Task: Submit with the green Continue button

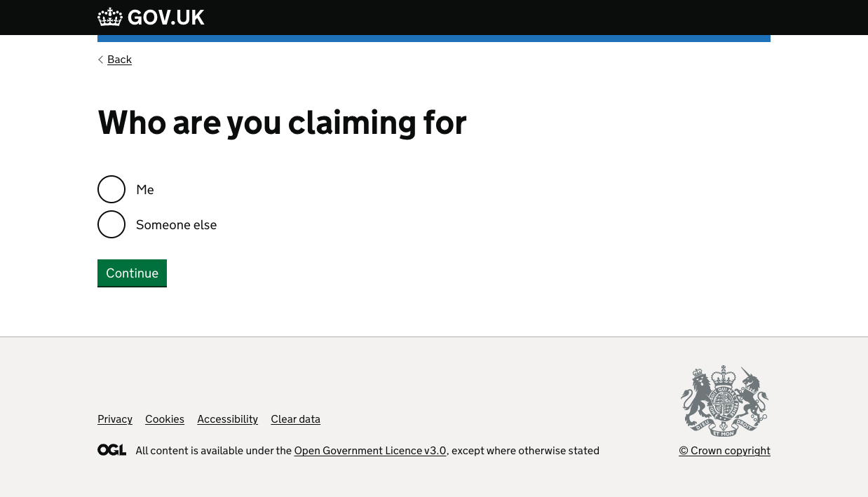Action: pos(132,273)
